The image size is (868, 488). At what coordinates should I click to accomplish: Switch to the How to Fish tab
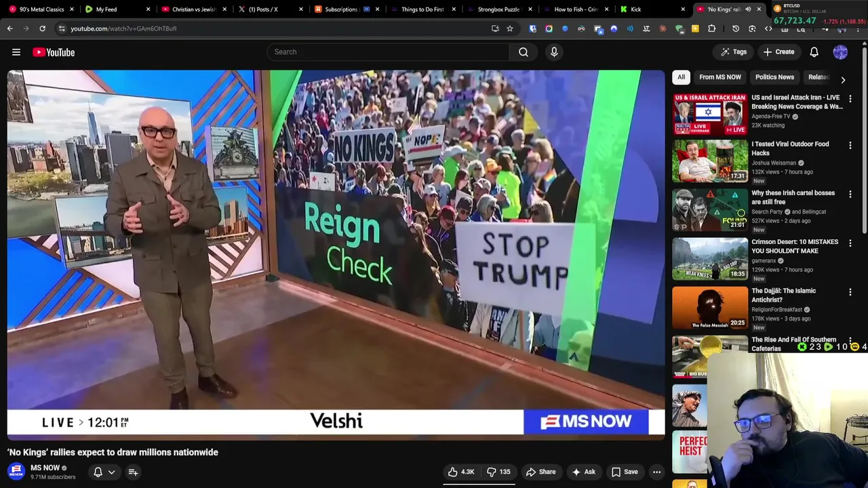(575, 9)
